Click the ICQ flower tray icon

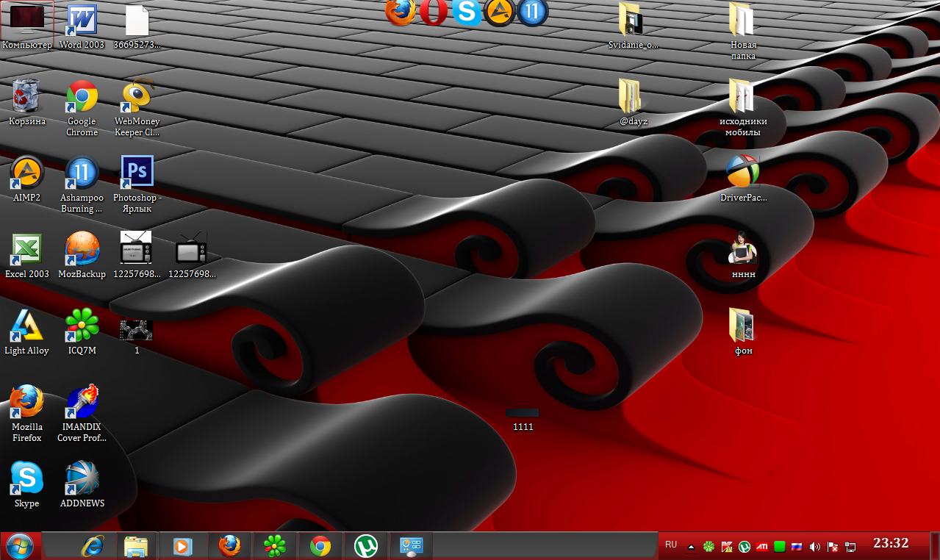click(x=709, y=547)
